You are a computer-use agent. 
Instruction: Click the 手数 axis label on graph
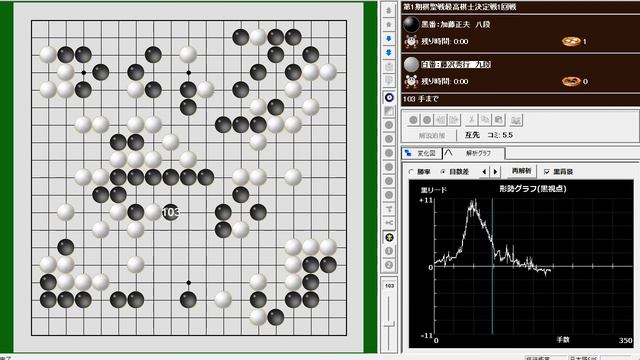pyautogui.click(x=563, y=339)
